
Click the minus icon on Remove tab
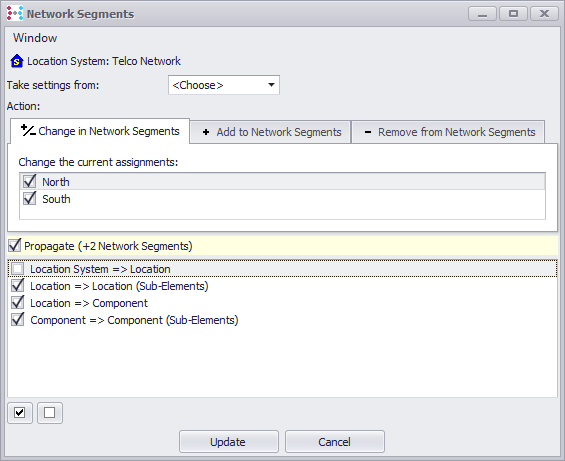pos(368,132)
